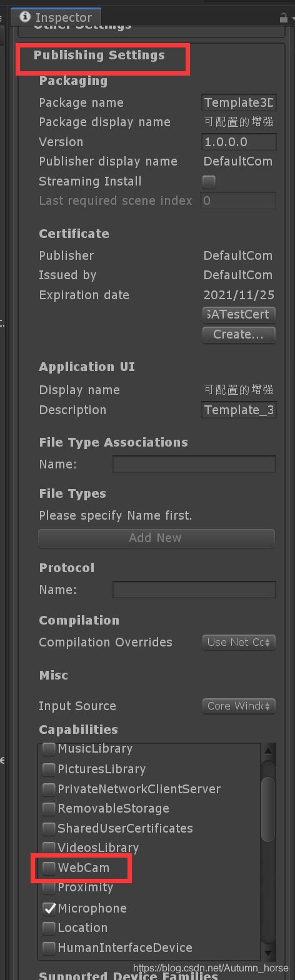Click the Capabilities list scroll-down arrow
Screen dimensions: 295x980
[268, 954]
